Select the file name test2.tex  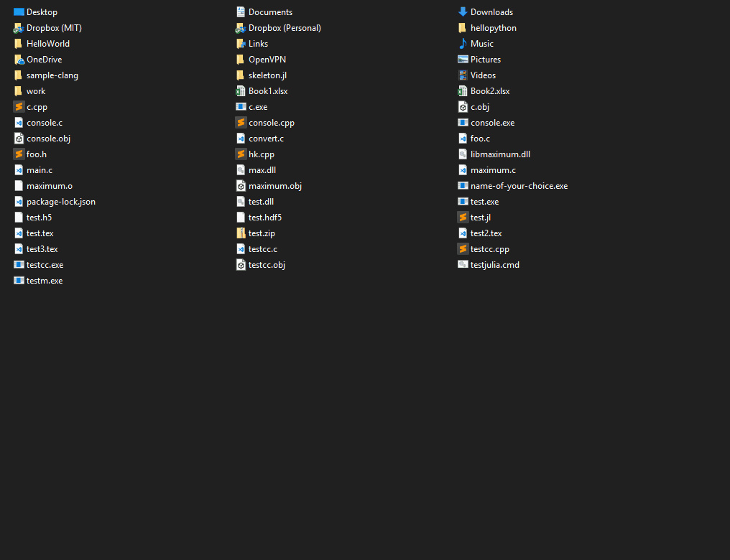486,233
